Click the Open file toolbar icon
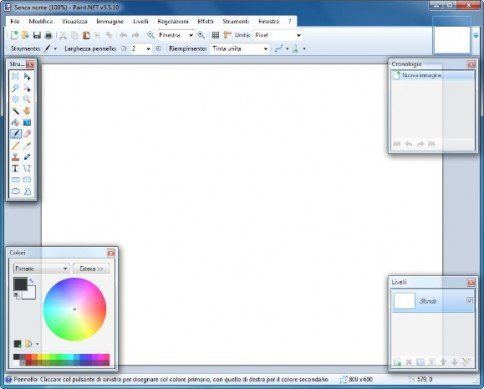Screen dimensions: 484x389 tap(25, 35)
